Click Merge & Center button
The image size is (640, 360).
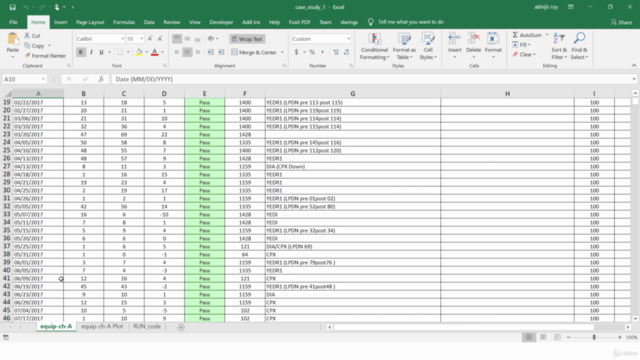click(254, 52)
